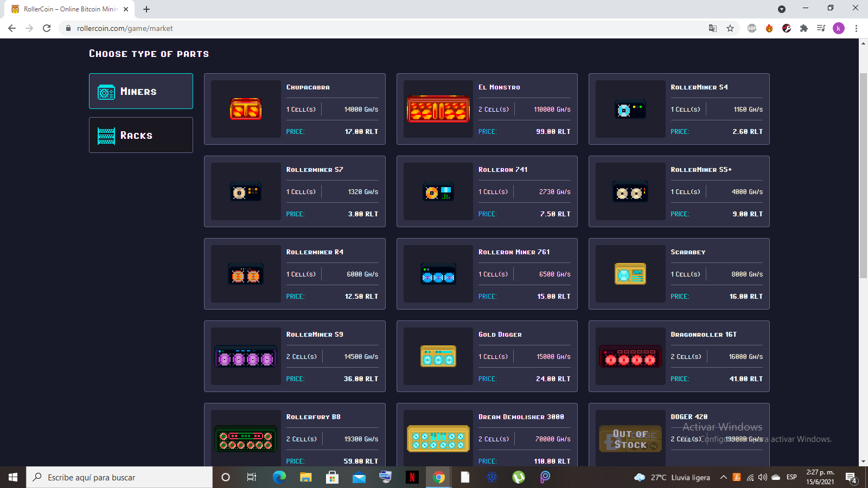Reload the RollerCoin page
The height and width of the screenshot is (488, 868).
(47, 28)
